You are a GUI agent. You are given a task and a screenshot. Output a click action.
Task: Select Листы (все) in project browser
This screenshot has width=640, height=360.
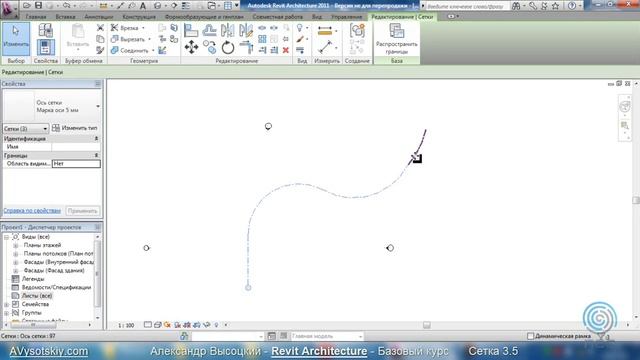point(37,296)
